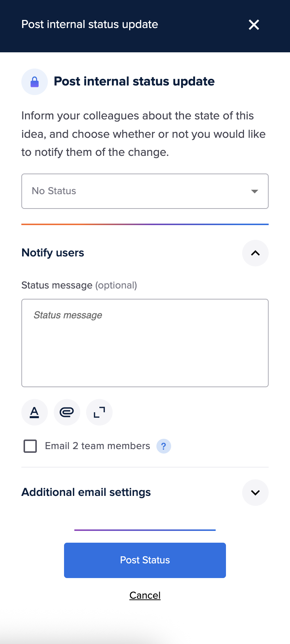Click the Notify users heading
Image resolution: width=290 pixels, height=644 pixels.
53,253
